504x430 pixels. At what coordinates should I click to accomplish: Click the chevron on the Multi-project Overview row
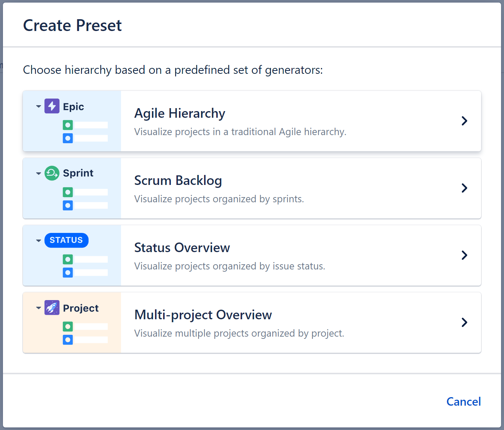point(464,322)
